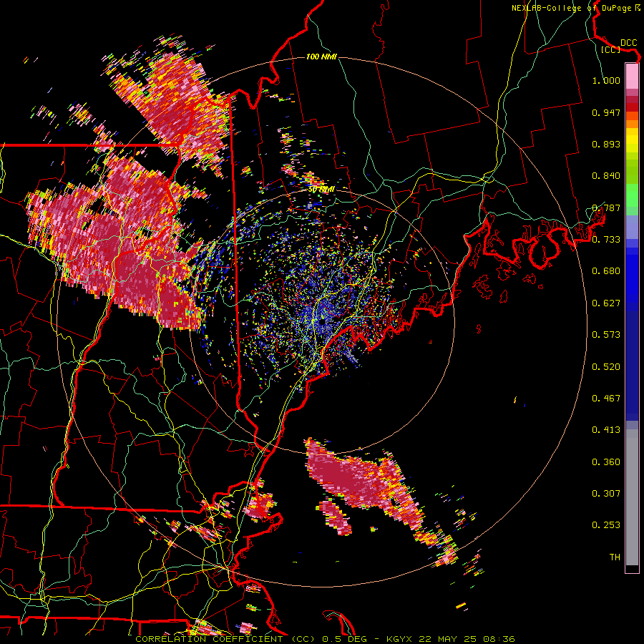Click the 0.627 legend value
Viewport: 644px width, 644px height.
click(606, 303)
